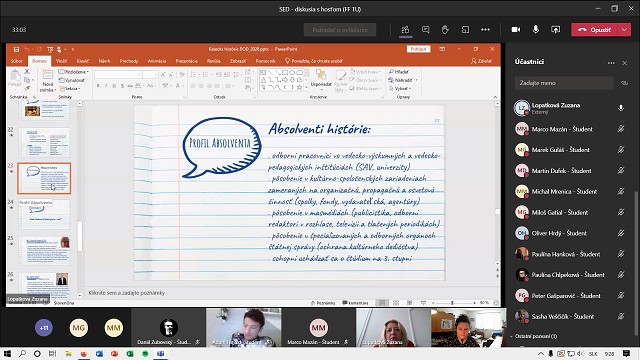Open more options in Účastníci panel
This screenshot has height=360, width=640.
coord(611,63)
